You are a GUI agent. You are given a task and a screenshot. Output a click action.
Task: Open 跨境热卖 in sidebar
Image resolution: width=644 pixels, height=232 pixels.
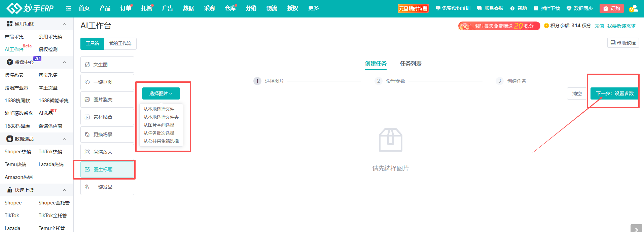coord(14,75)
